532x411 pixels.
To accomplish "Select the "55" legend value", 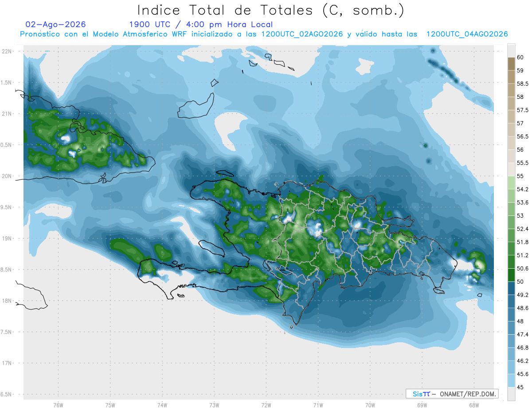I will pos(520,176).
